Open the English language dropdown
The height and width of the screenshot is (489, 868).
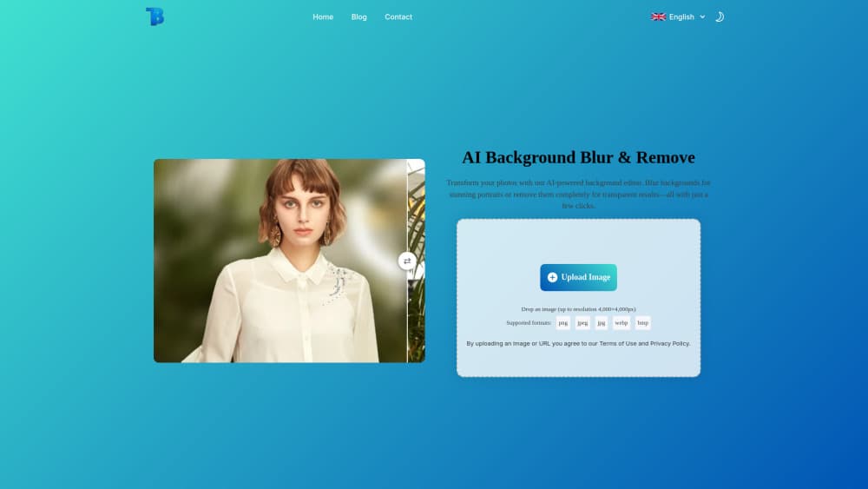click(681, 17)
